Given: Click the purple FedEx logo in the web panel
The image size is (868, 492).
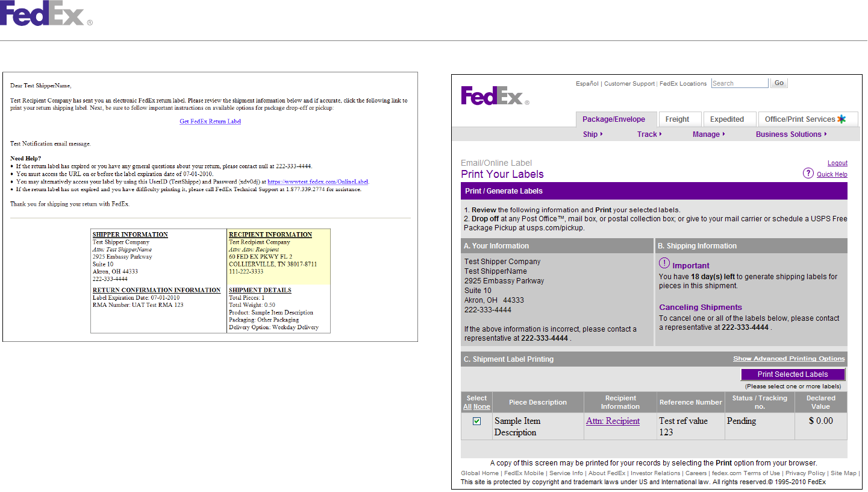Looking at the screenshot, I should 495,95.
